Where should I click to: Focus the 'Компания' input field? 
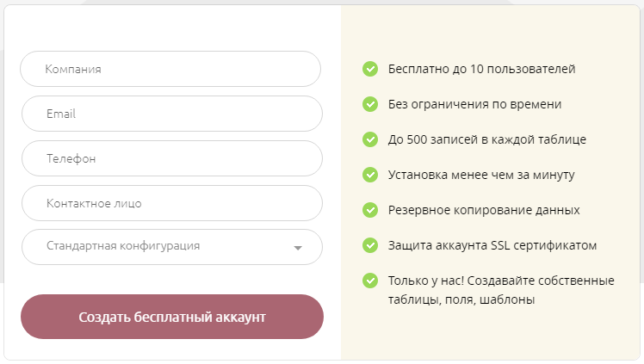[x=170, y=69]
